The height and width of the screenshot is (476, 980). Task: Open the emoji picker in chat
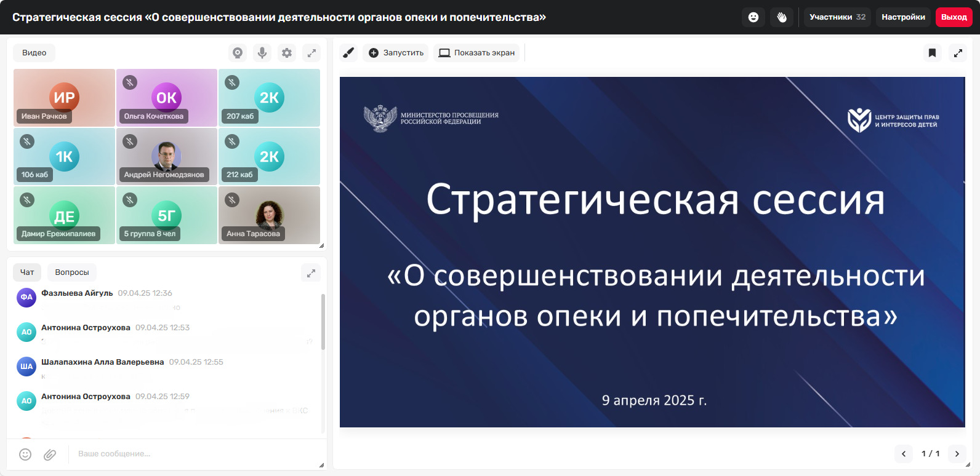click(x=25, y=454)
